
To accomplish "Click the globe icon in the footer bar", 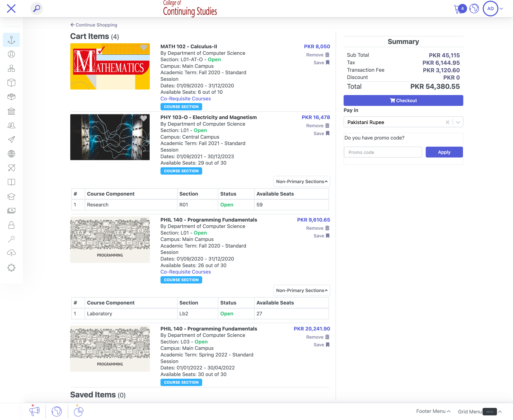I will point(57,411).
